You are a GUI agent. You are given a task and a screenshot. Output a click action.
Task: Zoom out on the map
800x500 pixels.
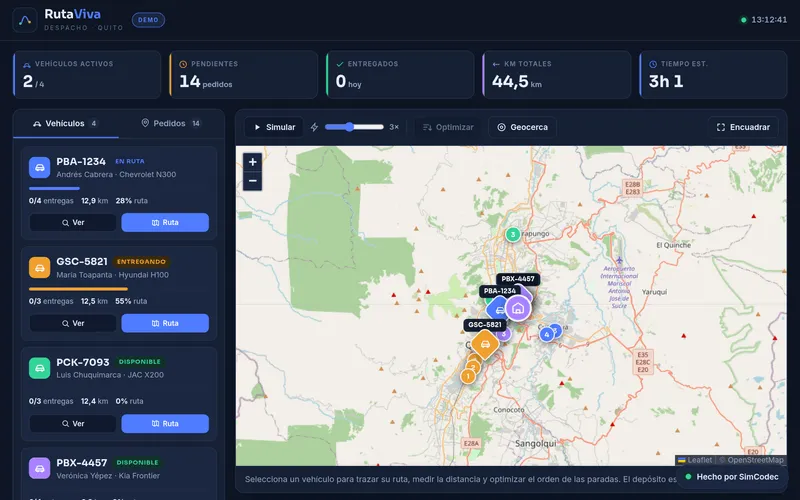pos(253,181)
